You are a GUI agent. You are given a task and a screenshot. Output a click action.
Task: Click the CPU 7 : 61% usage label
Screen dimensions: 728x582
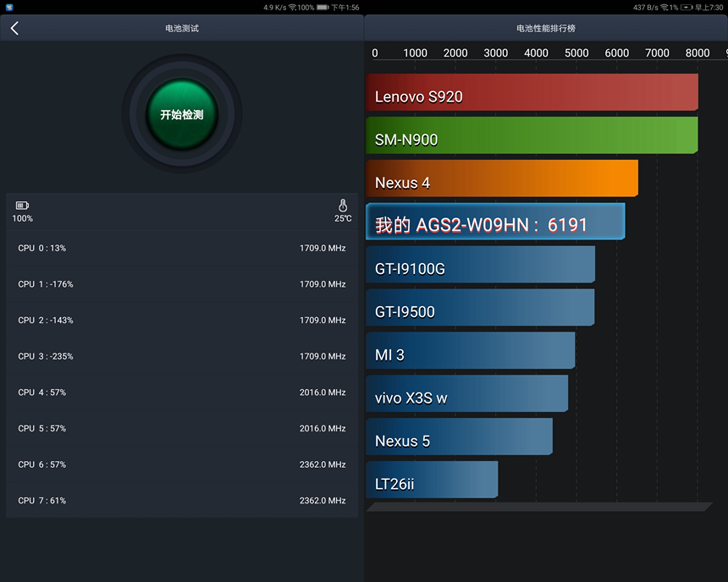coord(42,501)
